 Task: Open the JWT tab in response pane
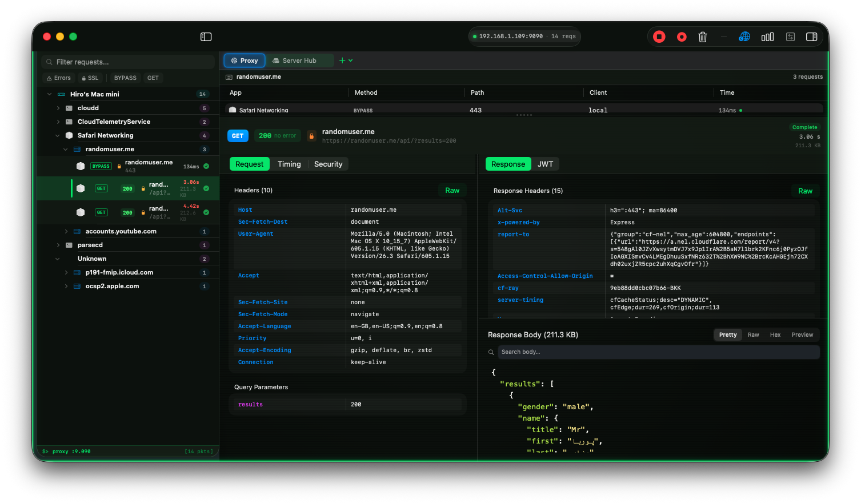(x=546, y=164)
